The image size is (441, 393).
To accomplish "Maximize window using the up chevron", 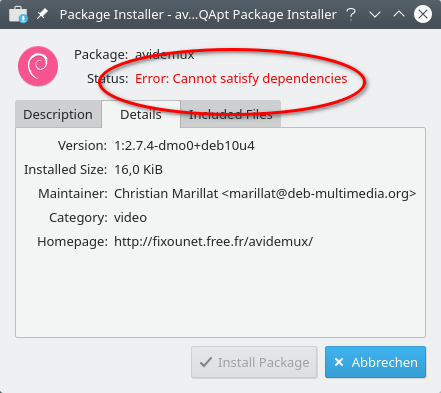I will pos(399,14).
